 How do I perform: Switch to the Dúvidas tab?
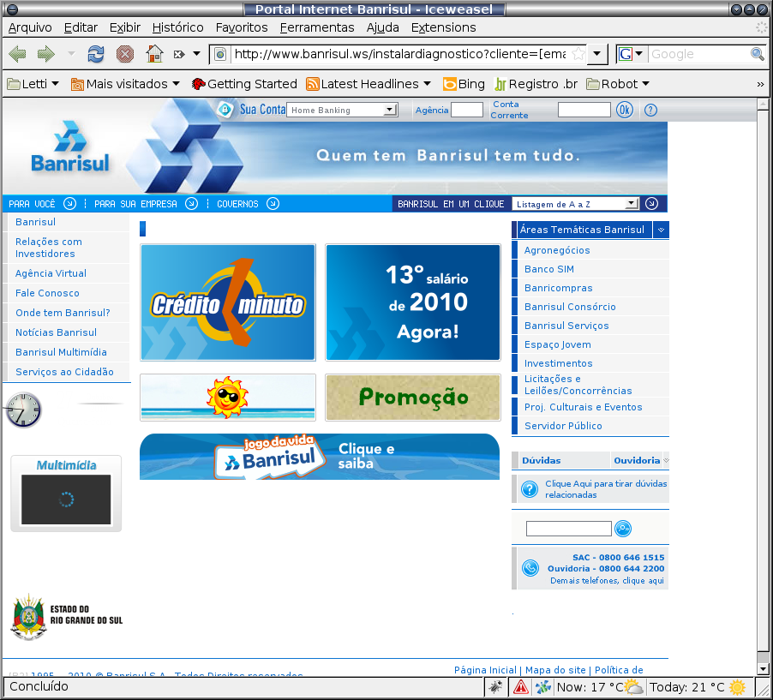coord(542,460)
